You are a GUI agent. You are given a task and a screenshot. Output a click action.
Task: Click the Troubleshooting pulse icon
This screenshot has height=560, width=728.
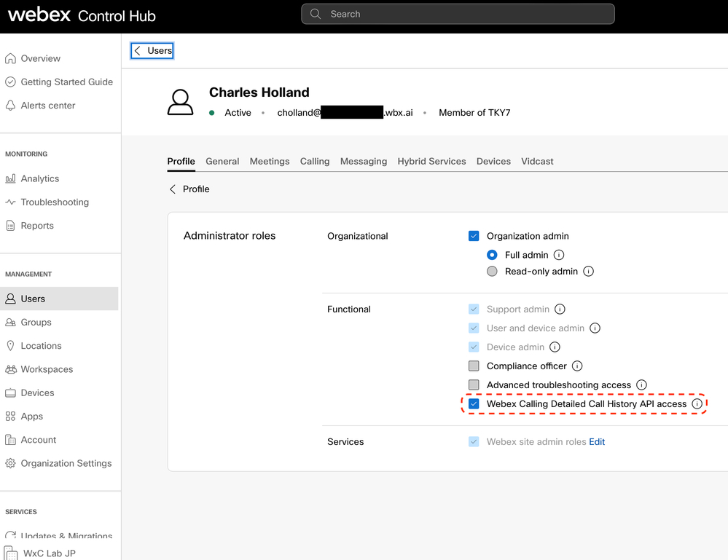click(10, 202)
